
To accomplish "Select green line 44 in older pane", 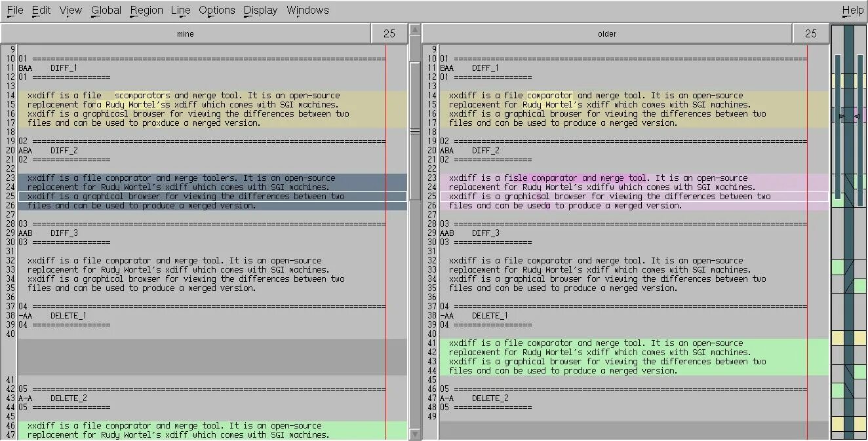I will tap(634, 371).
